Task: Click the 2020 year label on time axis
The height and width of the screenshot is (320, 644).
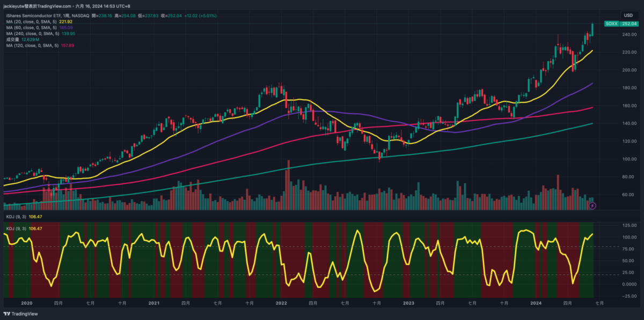Action: tap(26, 303)
